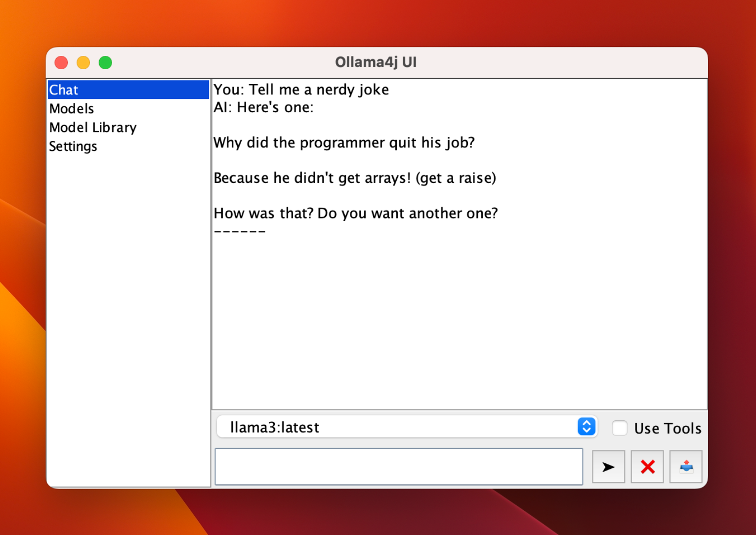Image resolution: width=756 pixels, height=535 pixels.
Task: Click the blue up-down chevron of model selector
Action: [586, 427]
